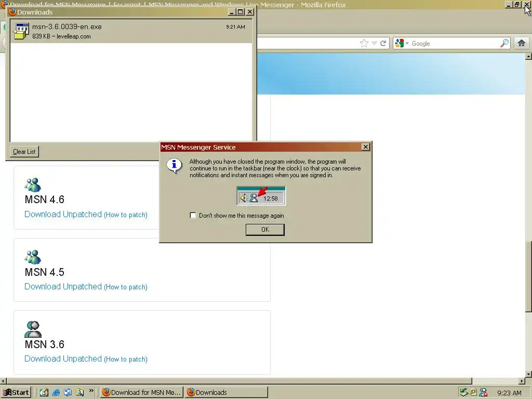Open How to patch for MSN 4.6
Image resolution: width=532 pixels, height=399 pixels.
tap(126, 215)
